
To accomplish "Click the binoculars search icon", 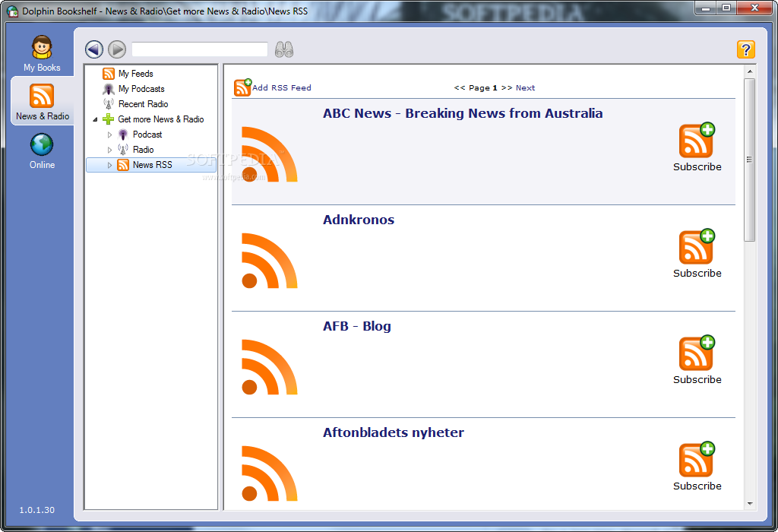I will pos(284,49).
